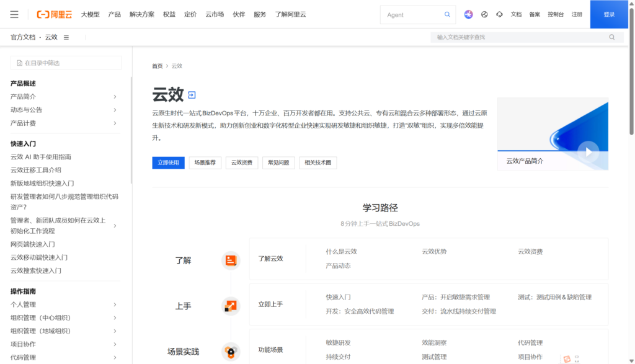Open the 产品 menu

[x=115, y=15]
